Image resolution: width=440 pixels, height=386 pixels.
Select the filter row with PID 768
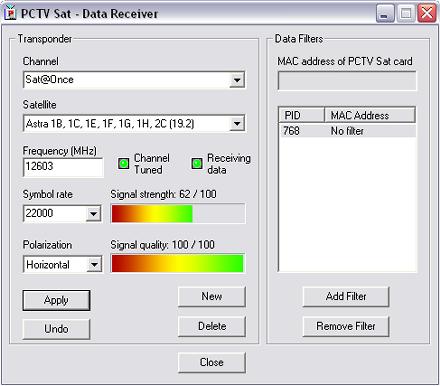click(x=347, y=131)
